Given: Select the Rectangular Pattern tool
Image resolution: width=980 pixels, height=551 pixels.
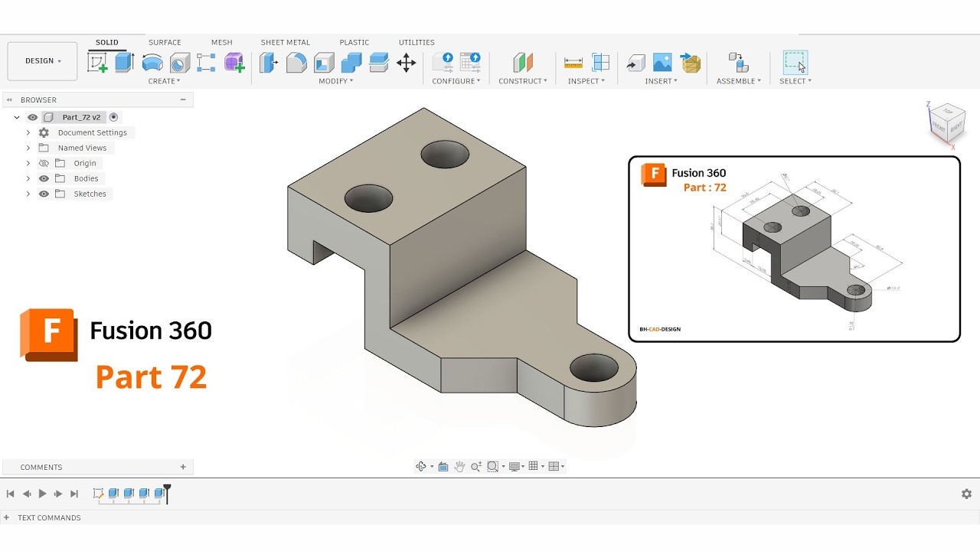Looking at the screenshot, I should coord(206,63).
